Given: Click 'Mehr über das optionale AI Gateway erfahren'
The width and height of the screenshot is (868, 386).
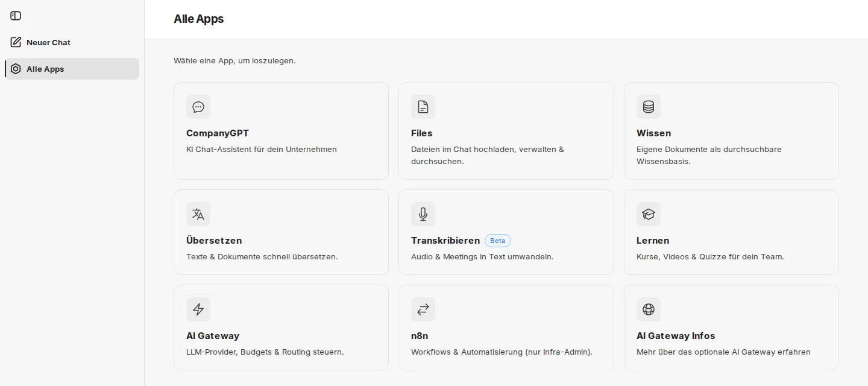Looking at the screenshot, I should tap(723, 352).
